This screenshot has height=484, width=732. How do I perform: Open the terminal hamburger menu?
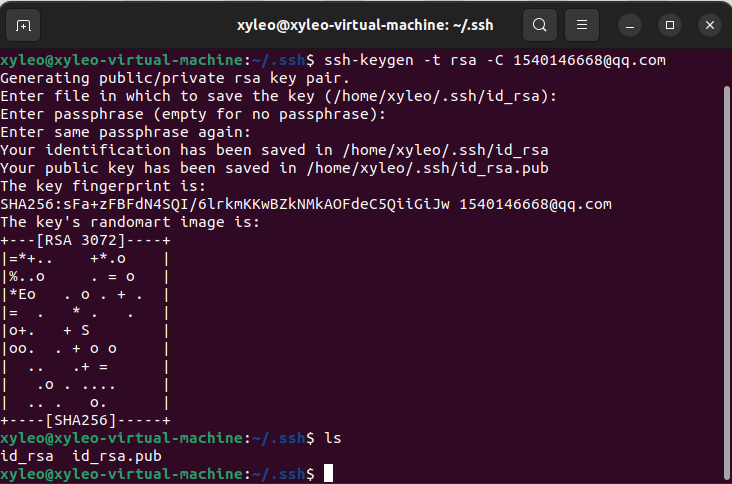[x=582, y=25]
